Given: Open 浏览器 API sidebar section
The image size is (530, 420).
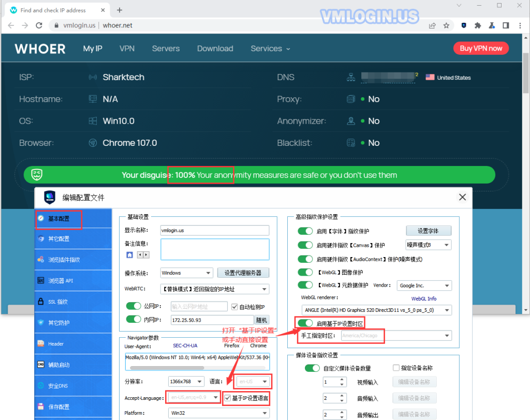Looking at the screenshot, I should tap(73, 281).
